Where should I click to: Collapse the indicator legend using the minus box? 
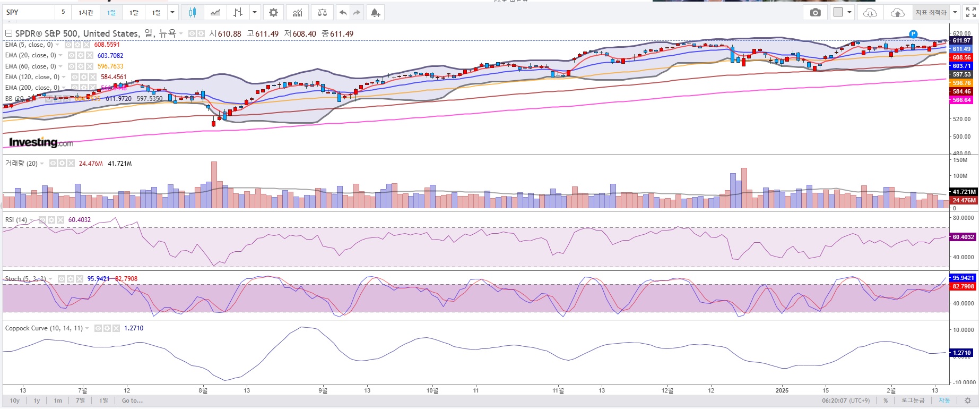pyautogui.click(x=8, y=33)
